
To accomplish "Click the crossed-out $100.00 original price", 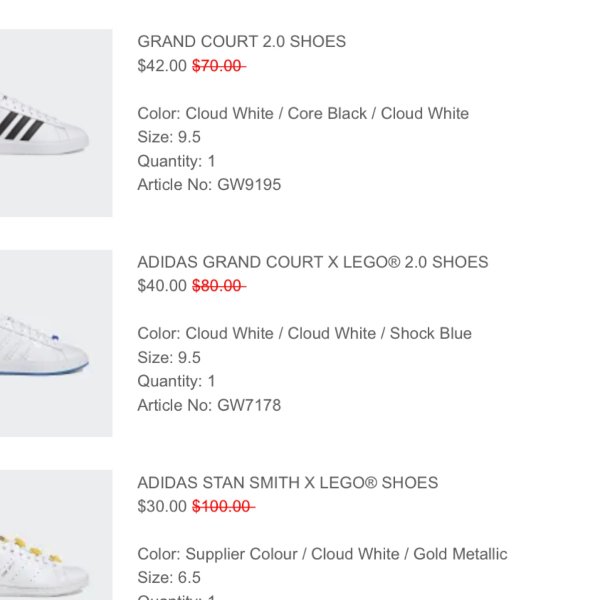I will point(223,506).
